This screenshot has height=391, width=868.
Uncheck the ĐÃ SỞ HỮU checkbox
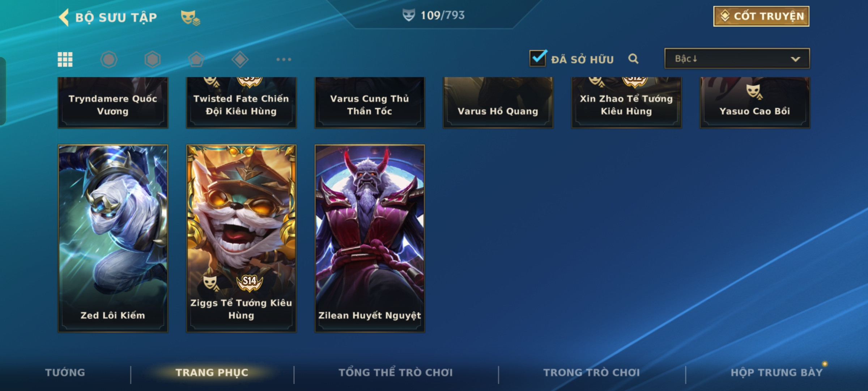click(x=538, y=58)
